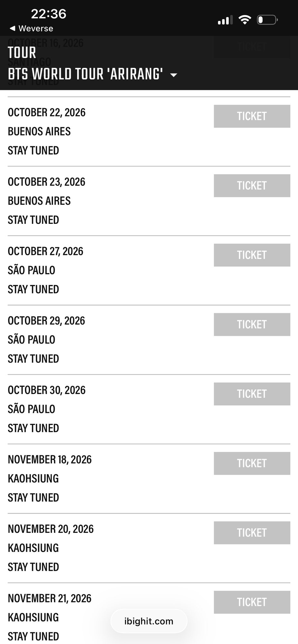Select the November 20, 2026 date text
The width and height of the screenshot is (298, 644).
click(51, 529)
